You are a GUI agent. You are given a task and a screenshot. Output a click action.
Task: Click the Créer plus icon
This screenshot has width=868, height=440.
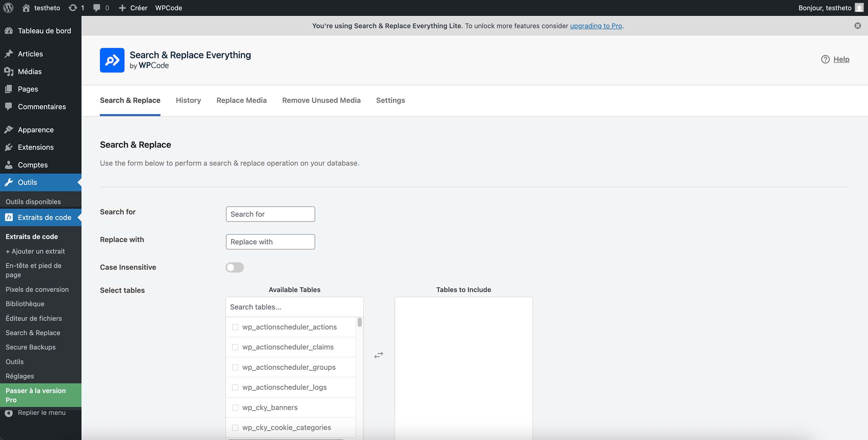click(x=122, y=8)
